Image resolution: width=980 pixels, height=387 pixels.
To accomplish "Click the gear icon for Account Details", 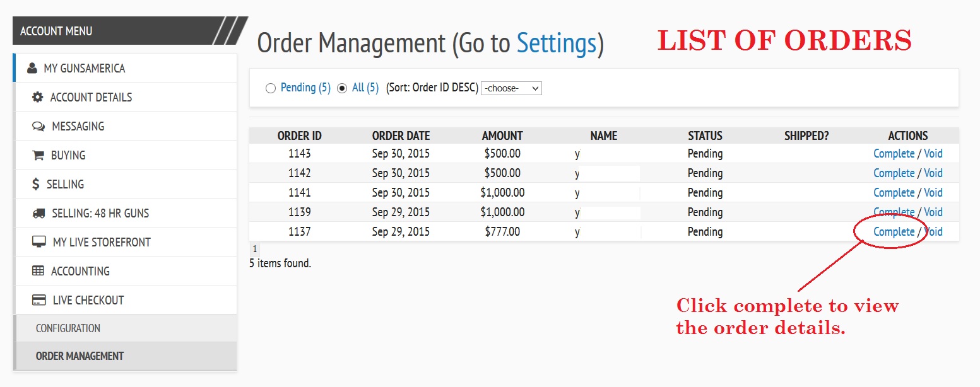I will tap(38, 97).
